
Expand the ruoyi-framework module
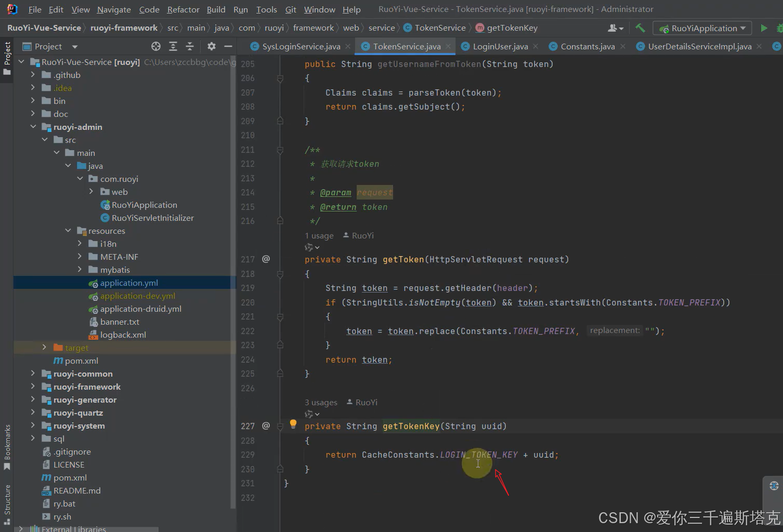point(33,387)
